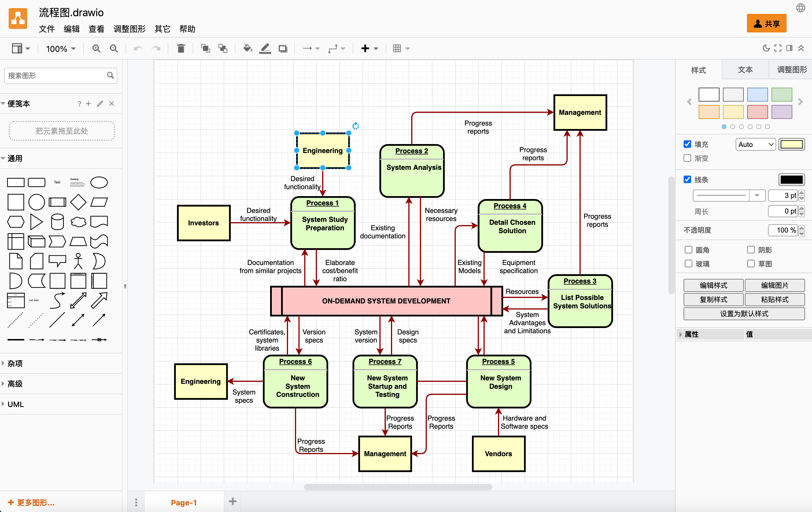812x512 pixels.
Task: Click the bring to front icon
Action: pos(205,49)
